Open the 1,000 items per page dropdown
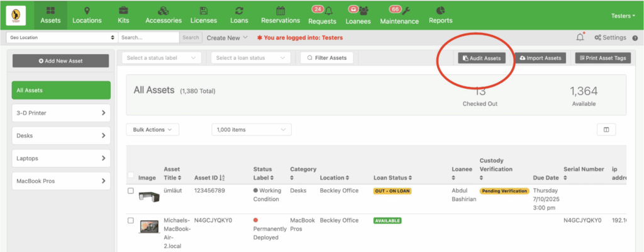The image size is (644, 252). pyautogui.click(x=252, y=130)
